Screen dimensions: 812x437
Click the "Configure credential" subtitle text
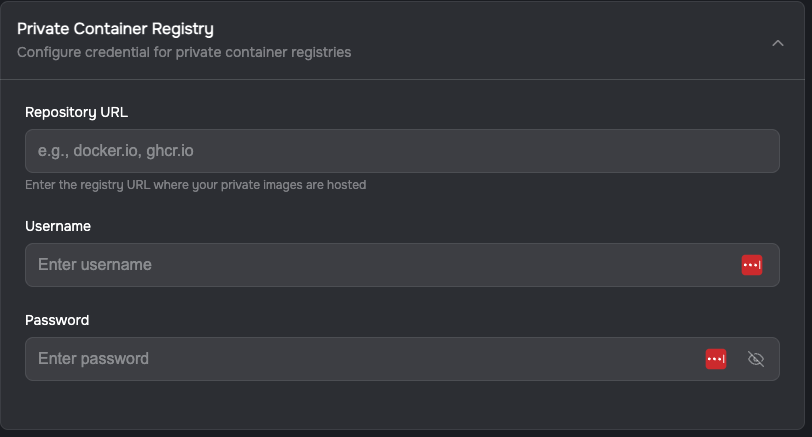click(184, 52)
